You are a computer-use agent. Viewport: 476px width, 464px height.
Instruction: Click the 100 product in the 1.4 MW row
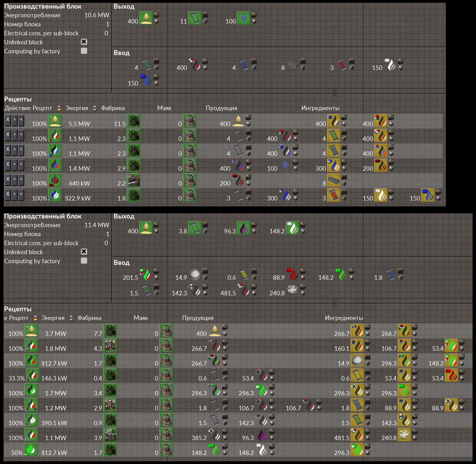[285, 166]
